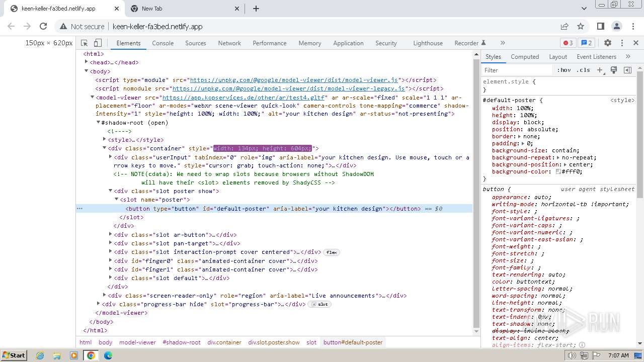Open the volume control in system tray
The width and height of the screenshot is (644, 362).
click(x=572, y=355)
